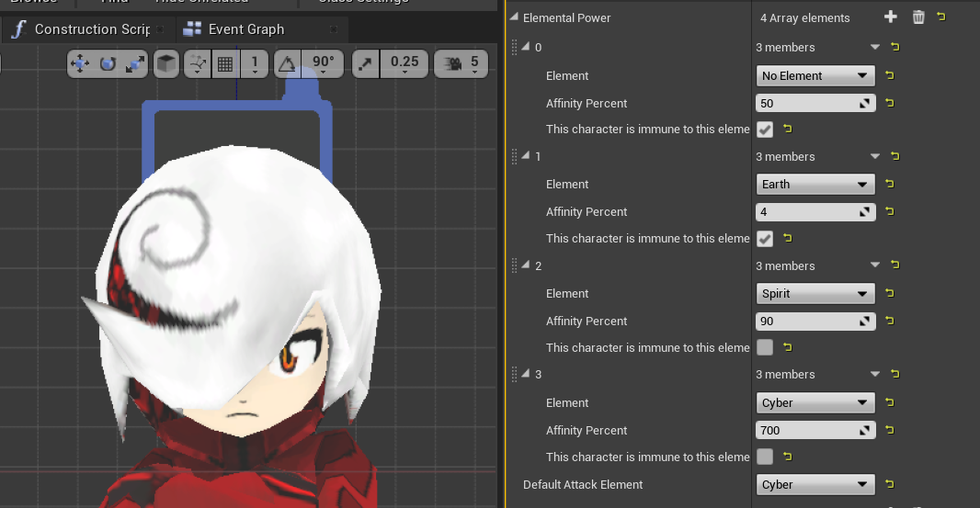Reset element 3 members to default

(x=895, y=374)
